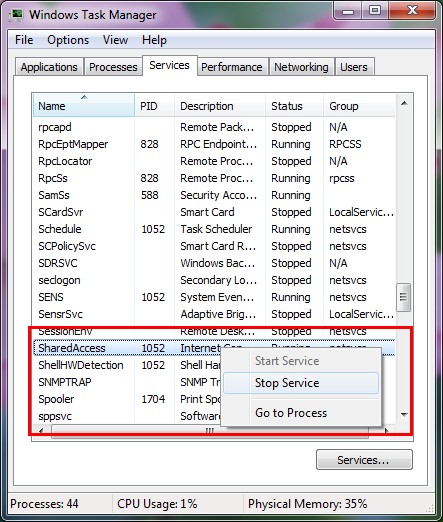Click the Smart Card description cell
443x522 pixels.
207,212
